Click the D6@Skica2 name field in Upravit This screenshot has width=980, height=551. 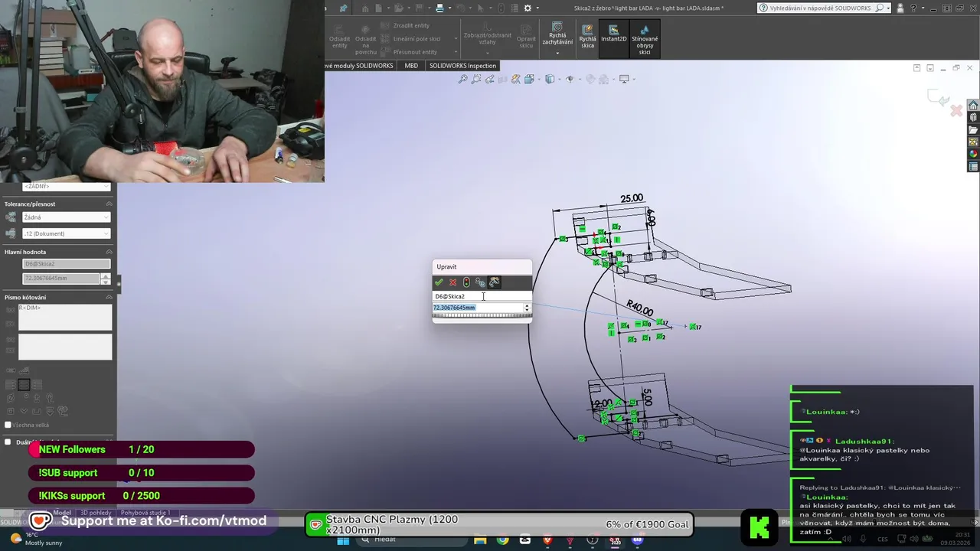tap(482, 296)
